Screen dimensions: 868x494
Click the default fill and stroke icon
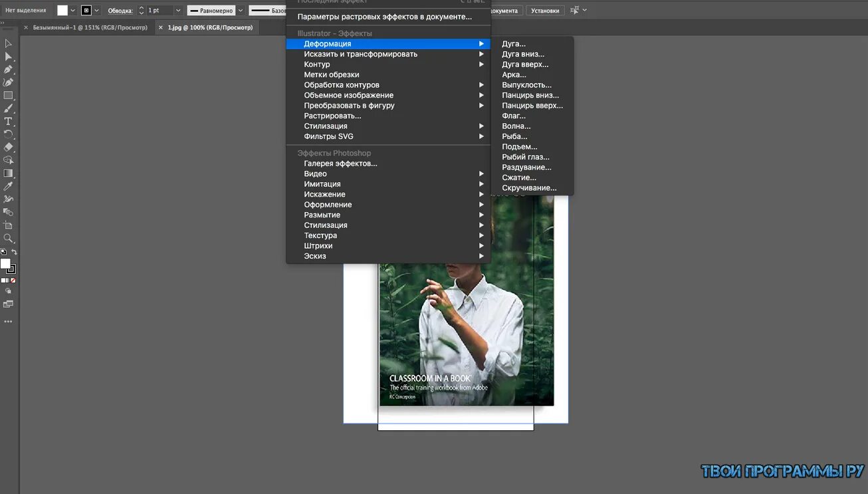click(3, 252)
